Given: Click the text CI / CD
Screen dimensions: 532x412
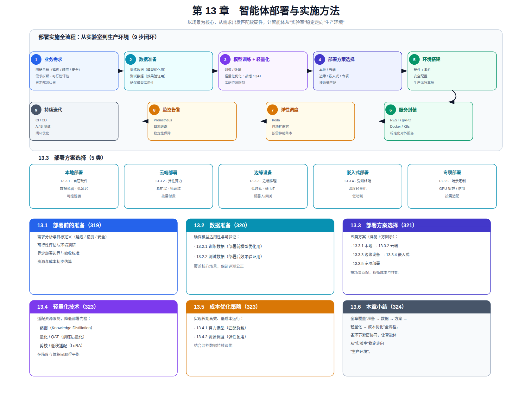Looking at the screenshot, I should (41, 120).
